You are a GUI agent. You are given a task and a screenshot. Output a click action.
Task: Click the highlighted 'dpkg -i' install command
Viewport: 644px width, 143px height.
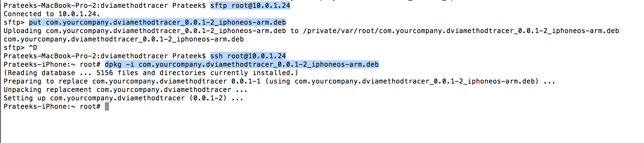point(242,64)
